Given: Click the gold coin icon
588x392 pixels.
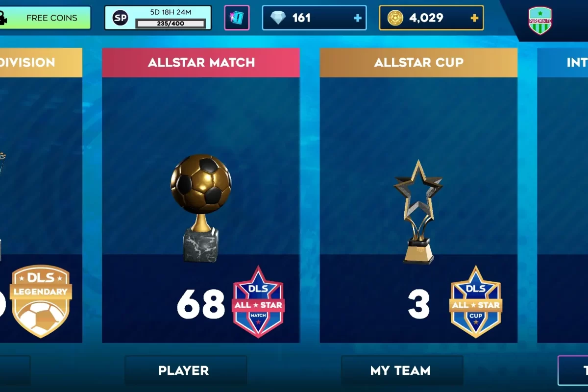Looking at the screenshot, I should tap(395, 18).
